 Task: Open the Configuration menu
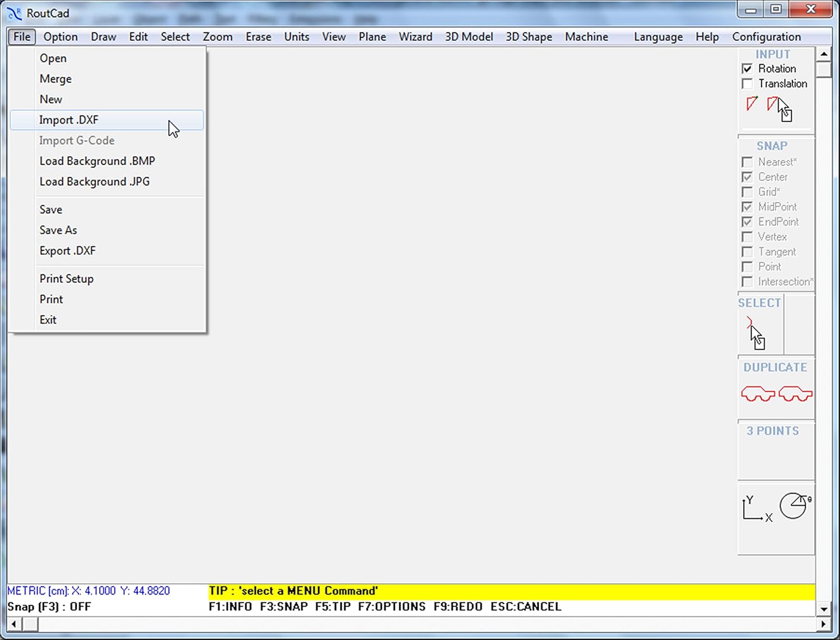click(x=766, y=37)
